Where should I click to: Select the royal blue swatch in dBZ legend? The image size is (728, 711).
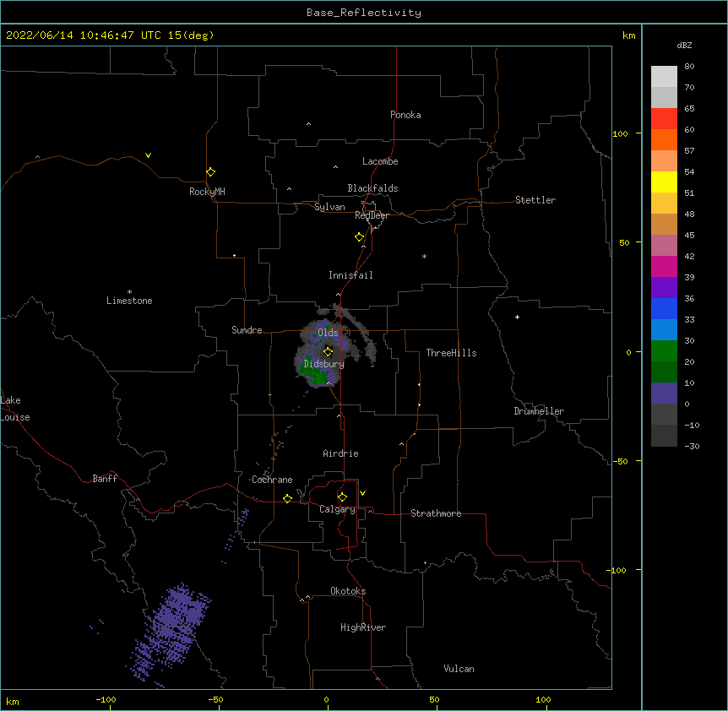(x=664, y=308)
